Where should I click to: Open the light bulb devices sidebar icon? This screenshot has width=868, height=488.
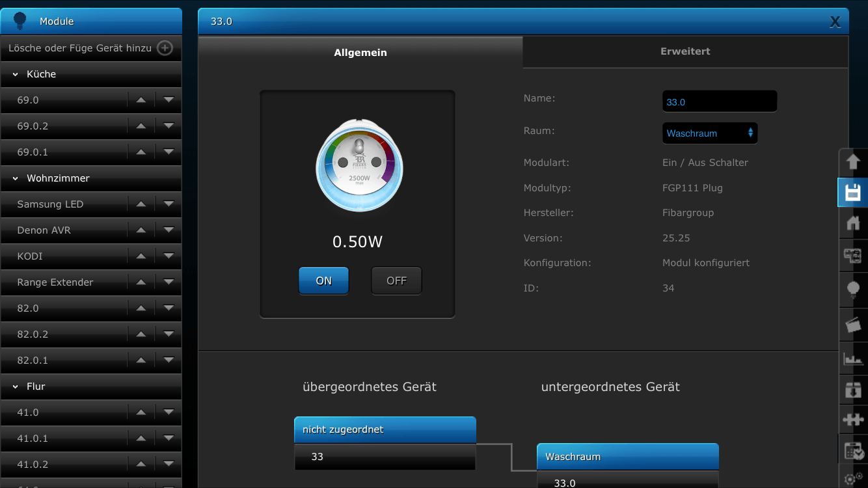click(852, 290)
